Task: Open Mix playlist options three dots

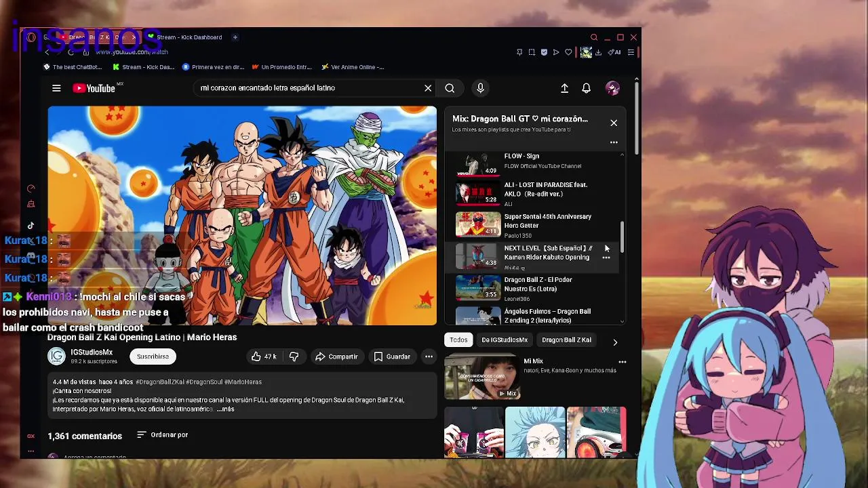Action: (614, 142)
